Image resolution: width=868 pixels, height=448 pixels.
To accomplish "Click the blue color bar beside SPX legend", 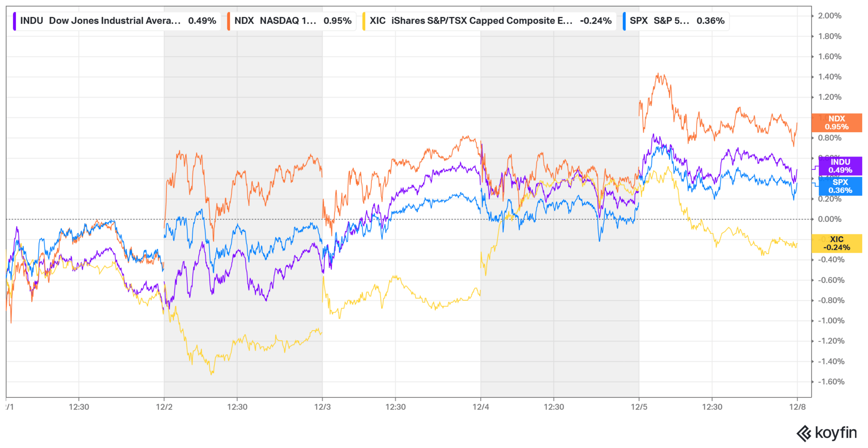I will 624,21.
